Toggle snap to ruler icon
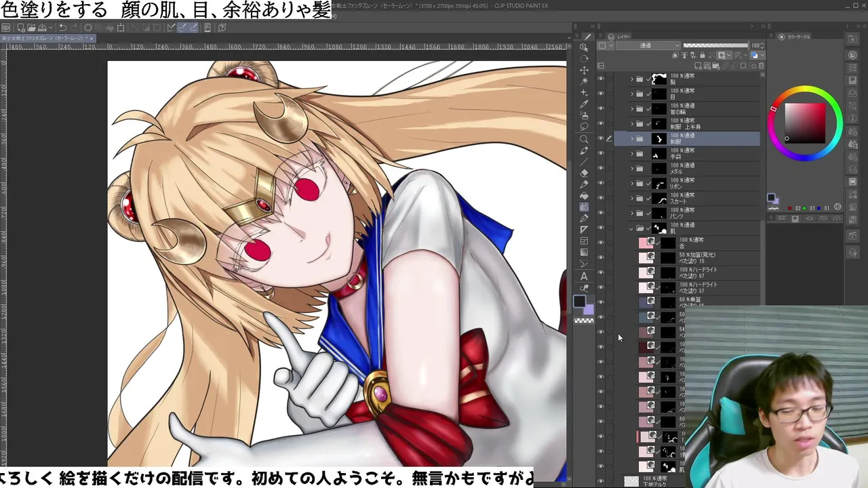This screenshot has width=868, height=488. click(171, 28)
